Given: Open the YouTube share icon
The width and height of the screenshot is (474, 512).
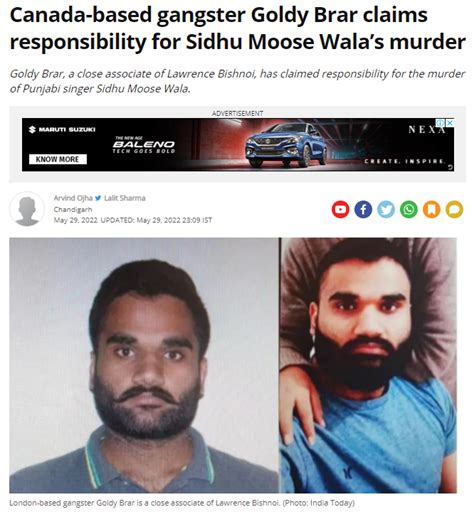Looking at the screenshot, I should (x=340, y=209).
